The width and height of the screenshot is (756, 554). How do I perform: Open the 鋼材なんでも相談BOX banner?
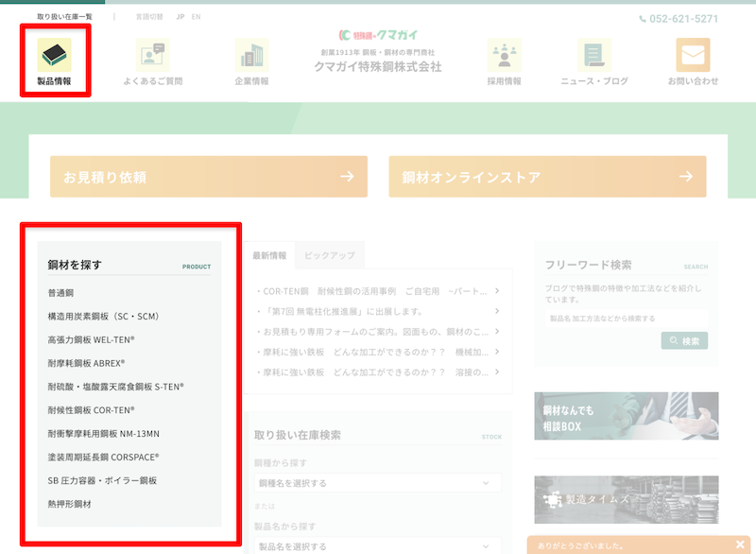point(627,416)
